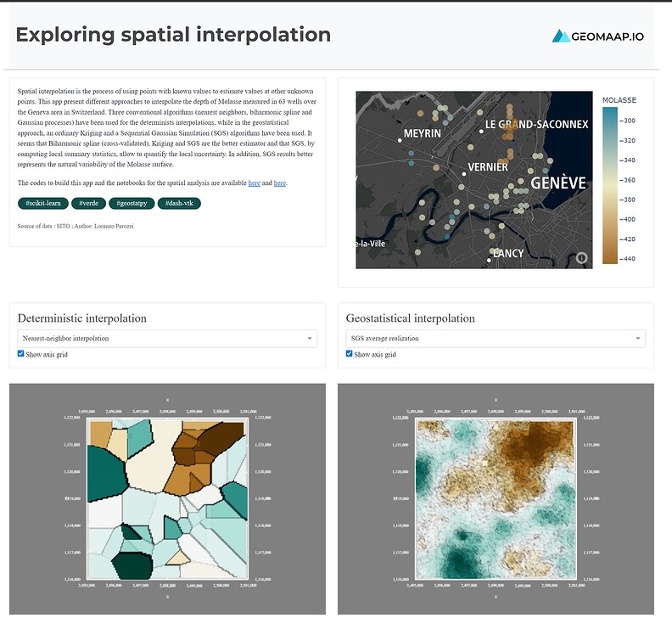Viewport: 672px width, 635px height.
Task: Click the LE GRAND-SACONNEX map label
Action: point(536,124)
